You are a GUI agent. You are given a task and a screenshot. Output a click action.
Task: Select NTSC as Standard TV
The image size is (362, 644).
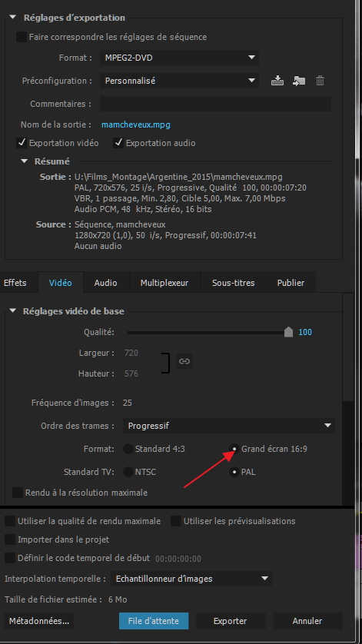[x=128, y=472]
